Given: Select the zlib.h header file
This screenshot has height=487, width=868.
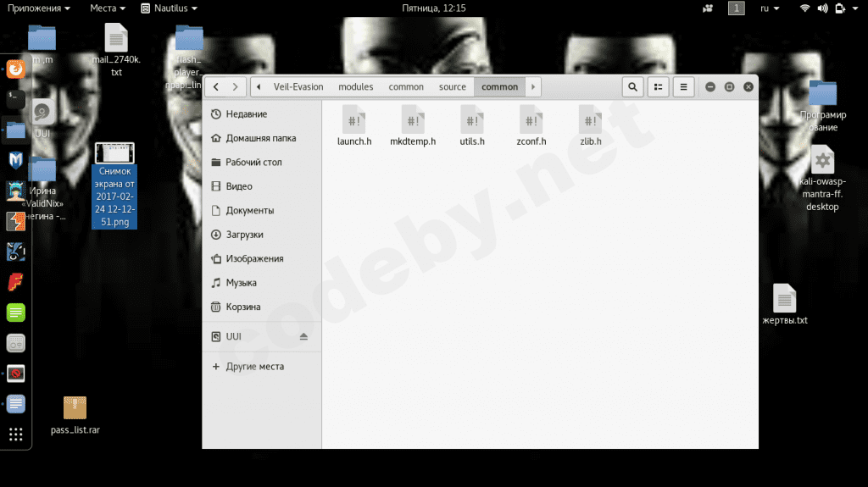Looking at the screenshot, I should [x=591, y=119].
